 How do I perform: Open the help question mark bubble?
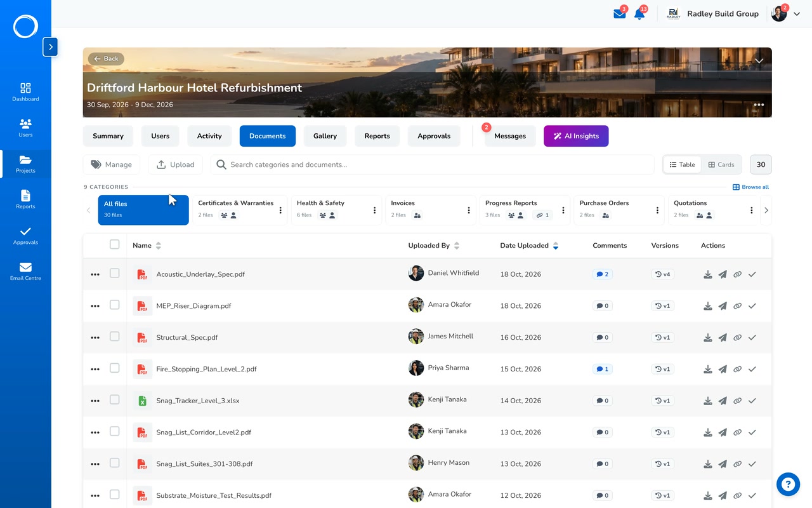coord(788,485)
